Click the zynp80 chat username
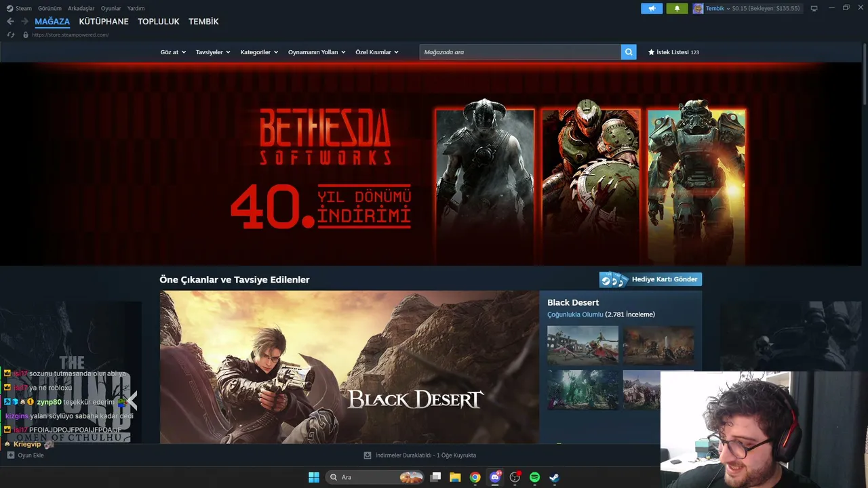The height and width of the screenshot is (488, 868). [49, 402]
